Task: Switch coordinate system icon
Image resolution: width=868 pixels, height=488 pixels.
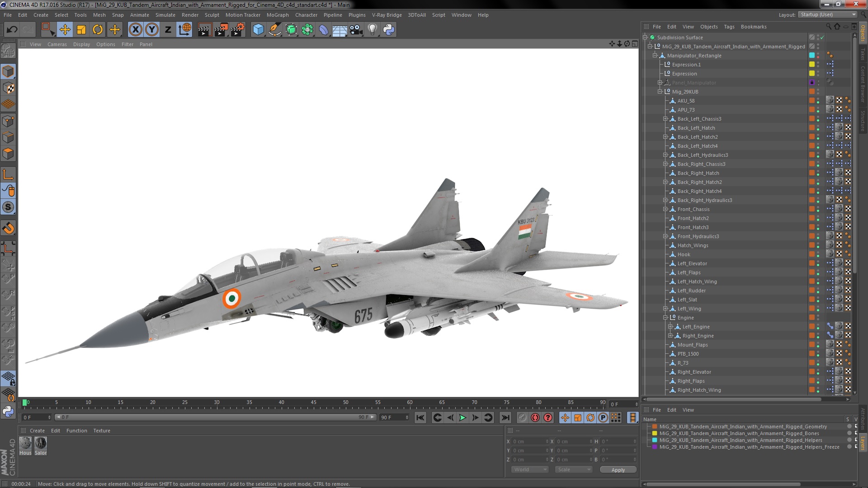Action: [184, 30]
